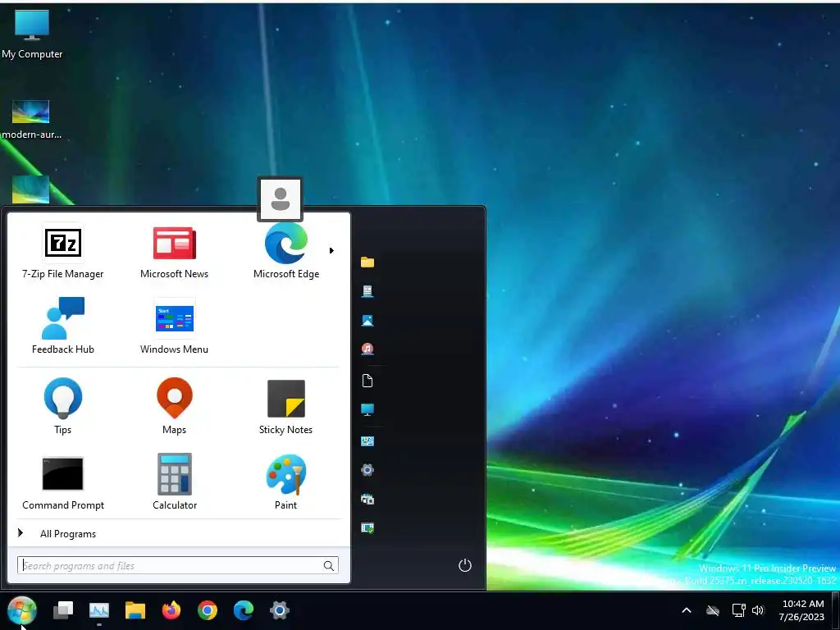The image size is (840, 630).
Task: Expand Microsoft Edge jump list arrow
Action: (x=331, y=250)
